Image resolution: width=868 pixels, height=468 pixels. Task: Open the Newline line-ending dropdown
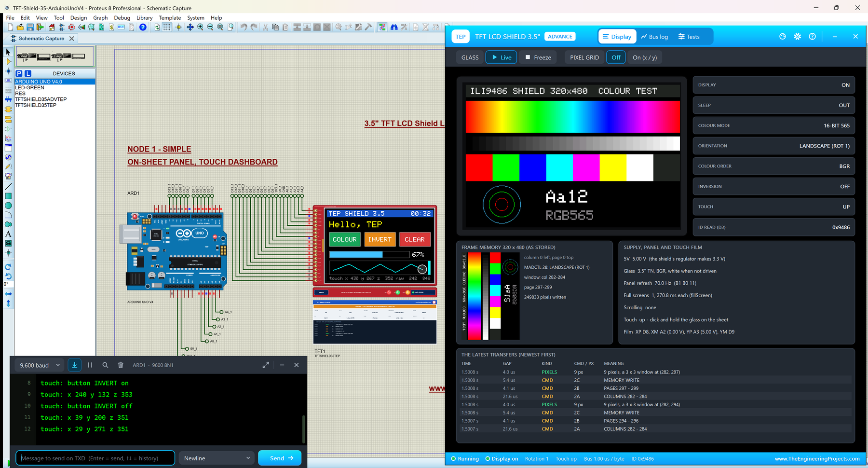coord(217,458)
